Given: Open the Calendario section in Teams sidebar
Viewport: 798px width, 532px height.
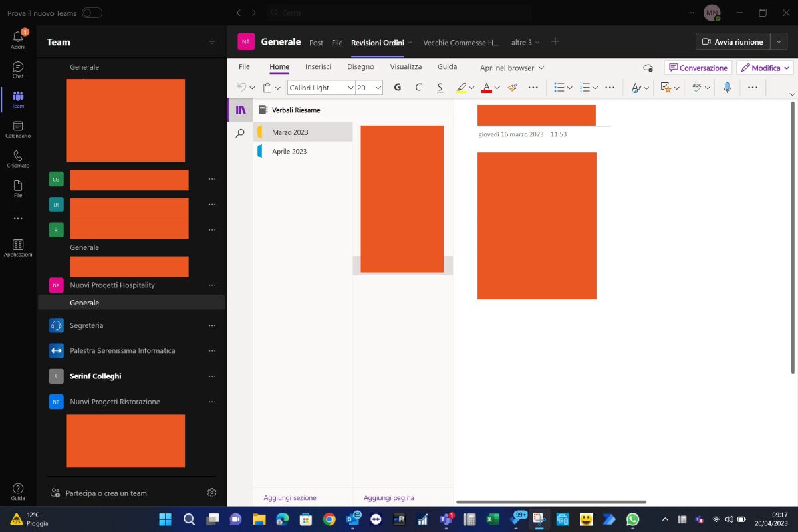Looking at the screenshot, I should coord(18,128).
